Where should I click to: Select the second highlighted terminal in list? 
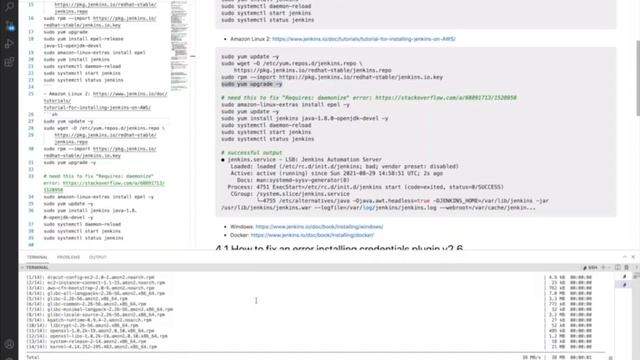624,284
